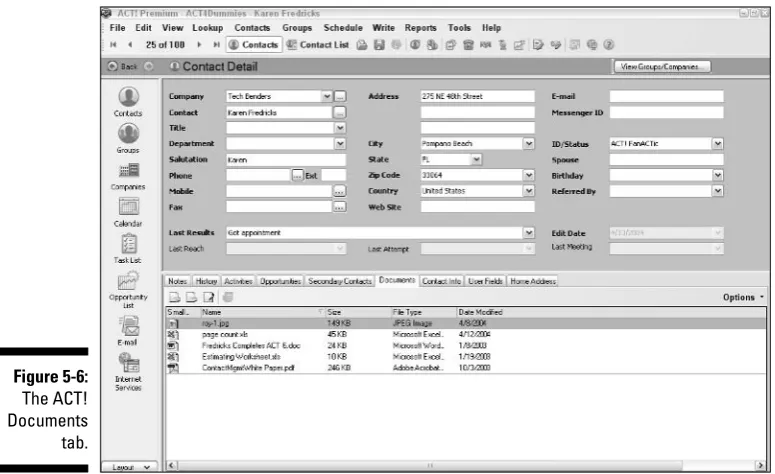
Task: Open the Tools menu
Action: point(459,28)
